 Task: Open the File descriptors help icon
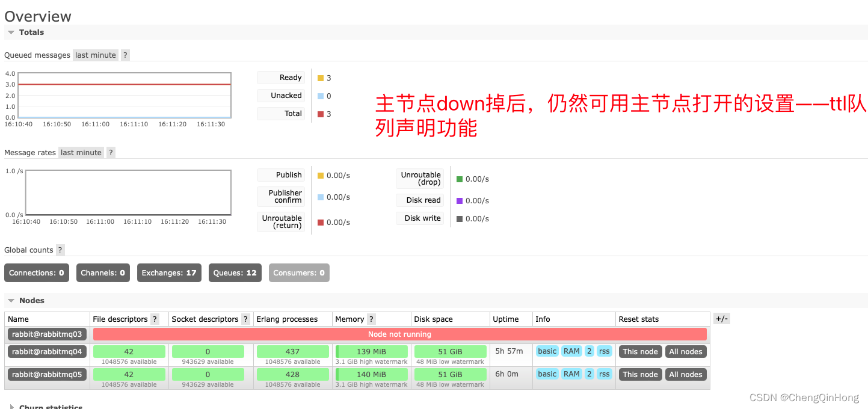155,319
